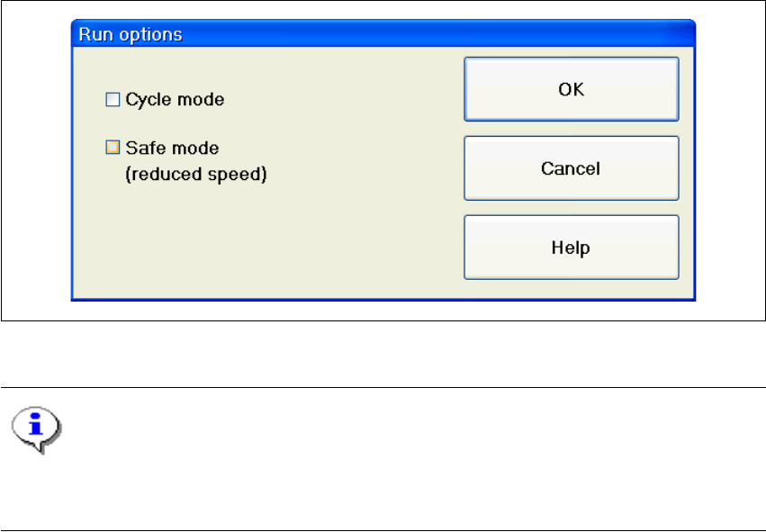Click the blue info speech-bubble icon
Screen dimensions: 766x532
[36, 426]
